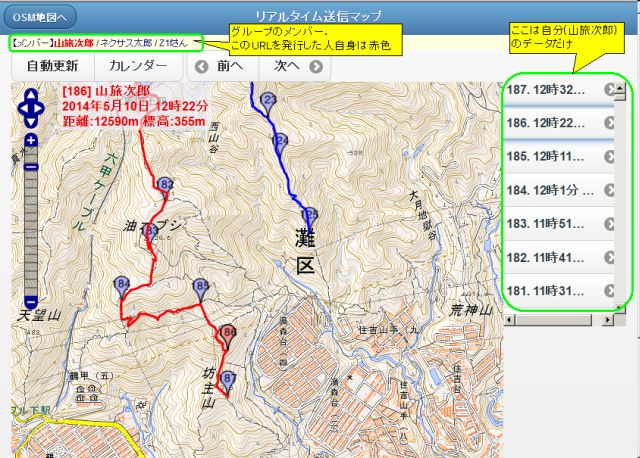Toggle 自動更新 auto refresh
The image size is (640, 458).
[x=53, y=66]
